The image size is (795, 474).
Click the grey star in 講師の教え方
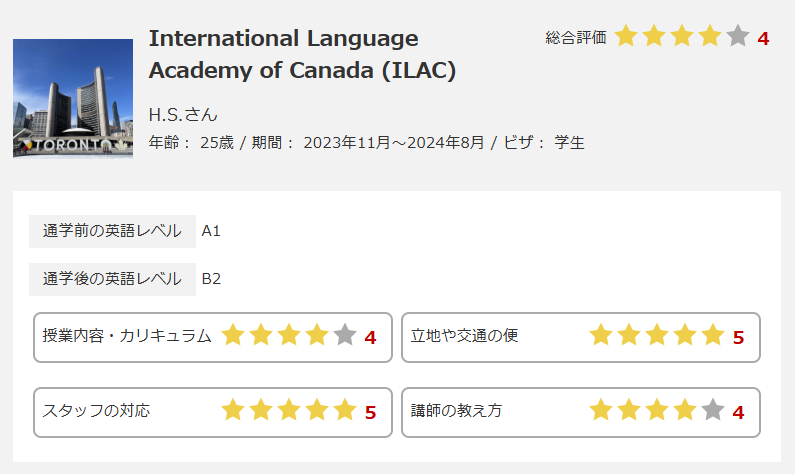tap(713, 410)
